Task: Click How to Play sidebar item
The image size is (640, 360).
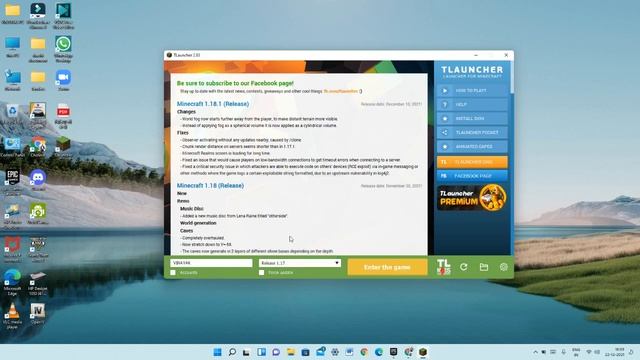Action: point(472,91)
